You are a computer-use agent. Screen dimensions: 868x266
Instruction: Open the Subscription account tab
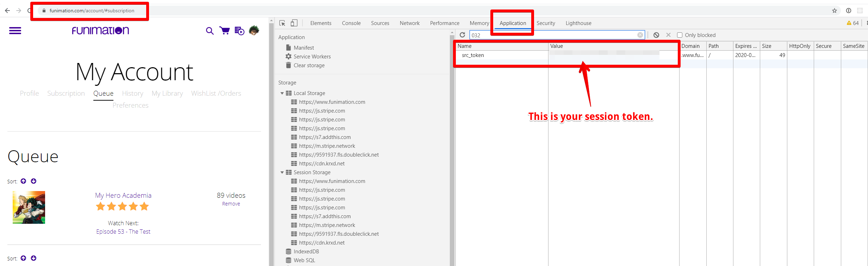(66, 93)
